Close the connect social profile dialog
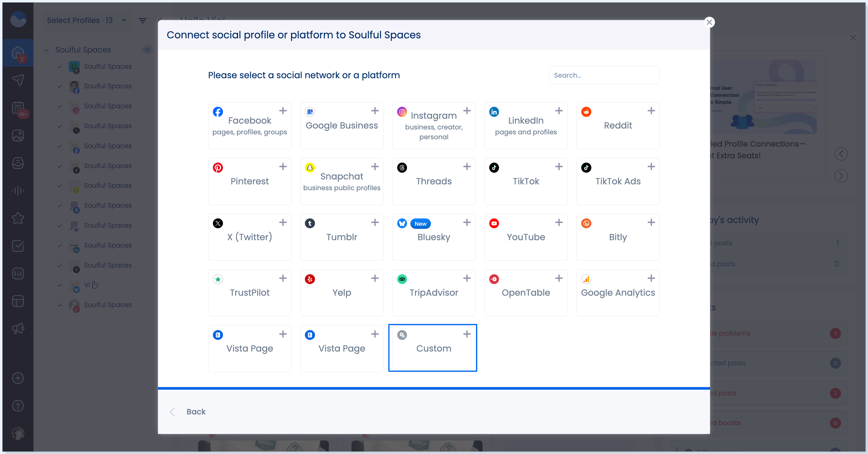Screen dimensions: 868x454 point(709,22)
